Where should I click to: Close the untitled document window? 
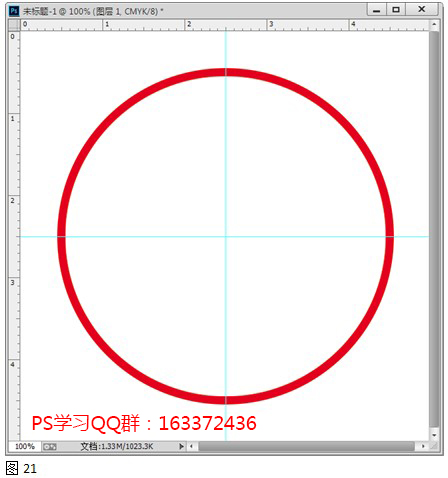click(422, 10)
